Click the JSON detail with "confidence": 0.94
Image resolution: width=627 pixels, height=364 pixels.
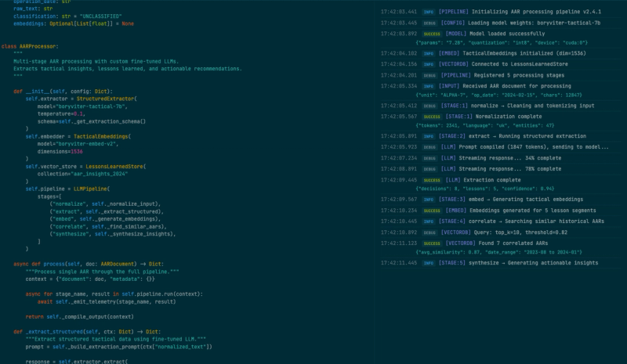(x=485, y=189)
